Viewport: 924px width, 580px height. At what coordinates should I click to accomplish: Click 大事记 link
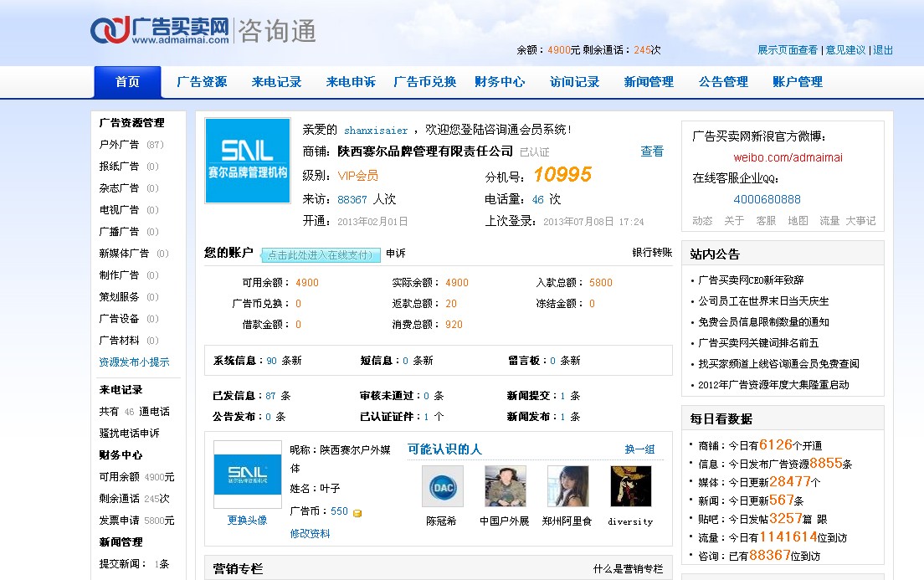tap(860, 221)
